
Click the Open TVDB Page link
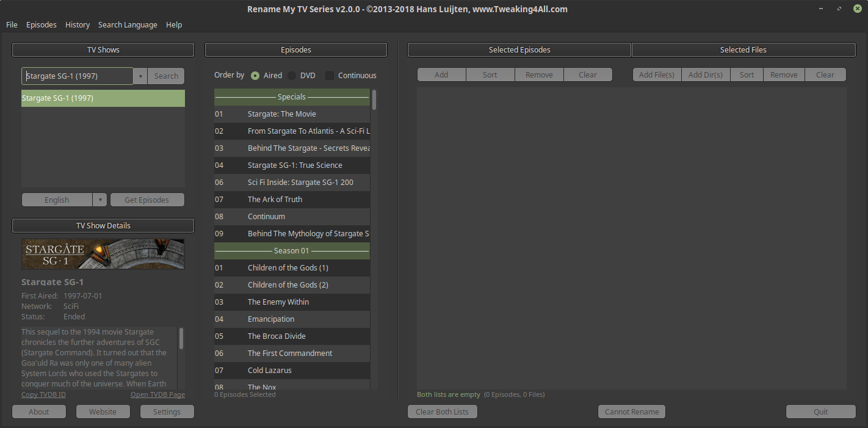(157, 394)
